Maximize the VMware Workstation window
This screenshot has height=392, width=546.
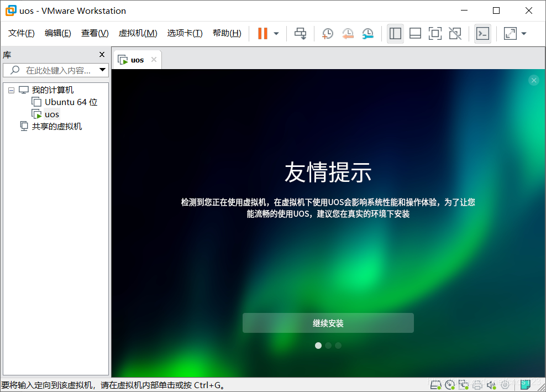[496, 11]
